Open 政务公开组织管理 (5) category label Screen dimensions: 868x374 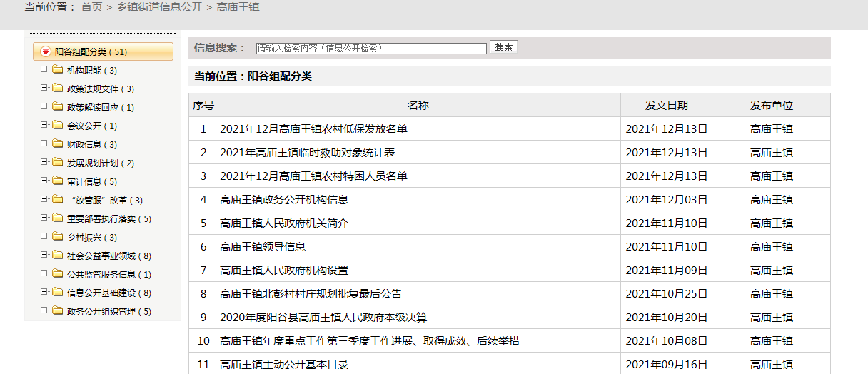(x=109, y=312)
